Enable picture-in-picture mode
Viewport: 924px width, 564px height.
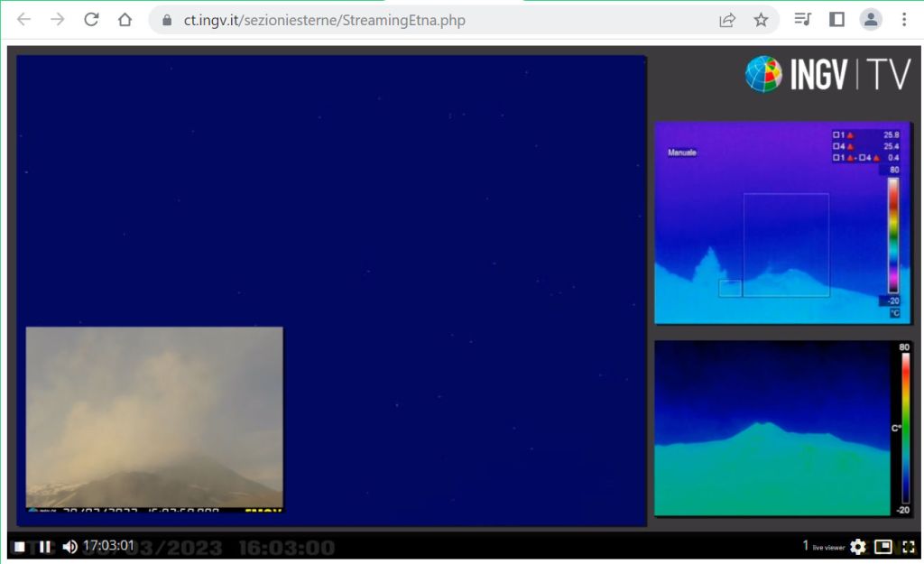883,546
